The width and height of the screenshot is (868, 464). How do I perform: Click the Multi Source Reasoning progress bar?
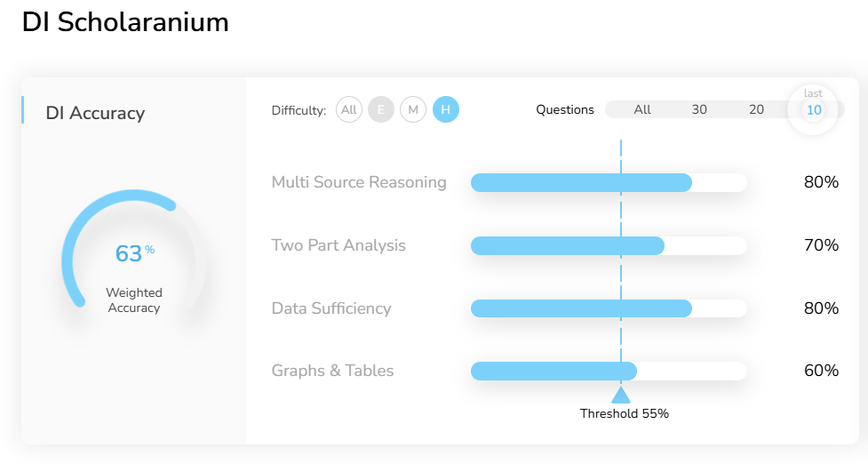(x=609, y=182)
